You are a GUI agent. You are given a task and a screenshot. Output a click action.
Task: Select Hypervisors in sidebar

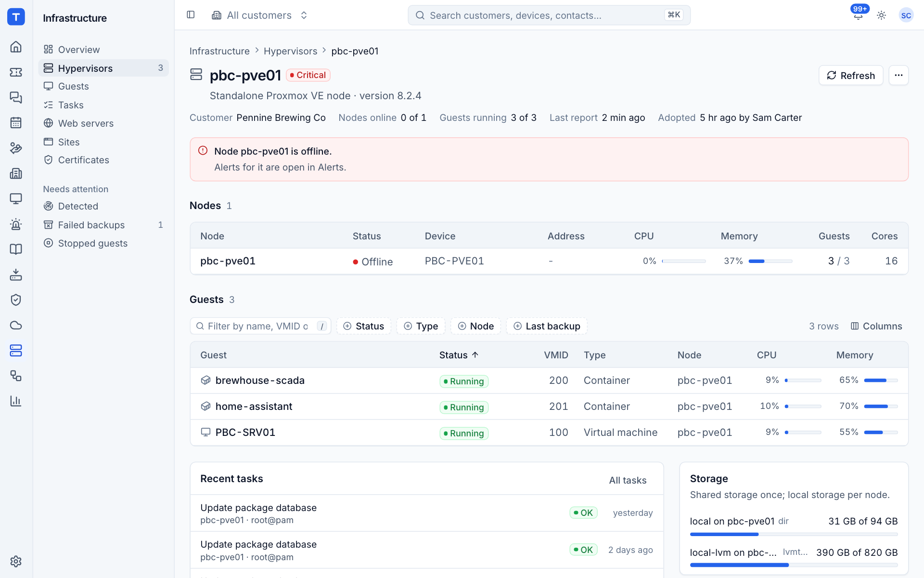point(103,68)
